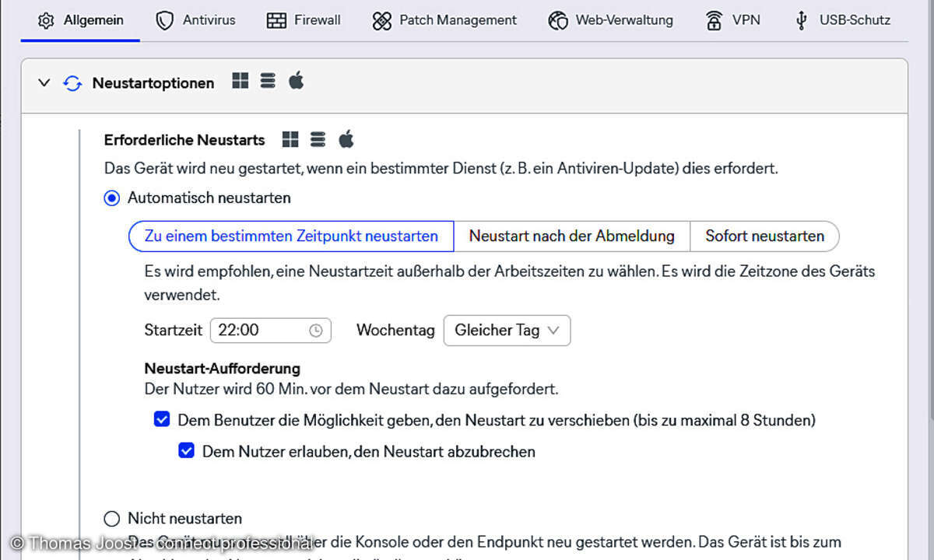Viewport: 934px width, 560px height.
Task: Collapse the Neustartoptionen section
Action: (44, 82)
